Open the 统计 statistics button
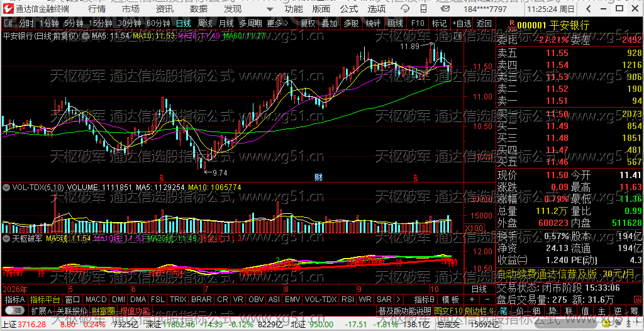This screenshot has width=644, height=331. pos(373,23)
